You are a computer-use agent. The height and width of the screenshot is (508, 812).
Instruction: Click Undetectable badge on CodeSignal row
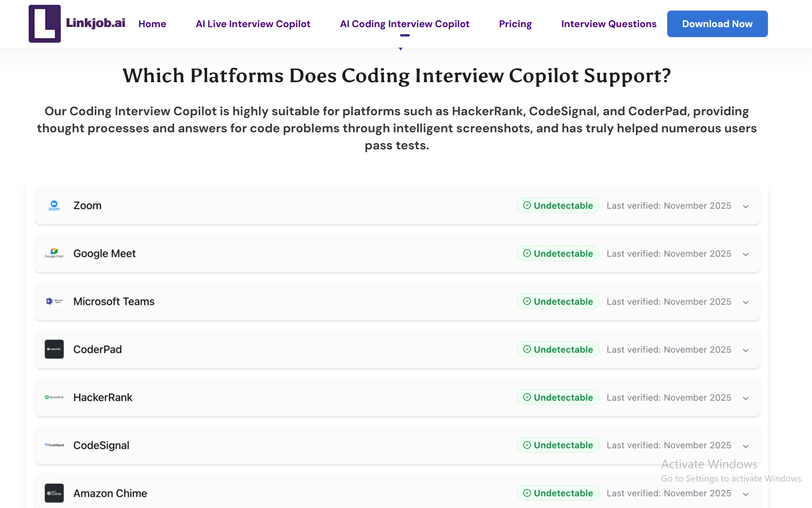coord(558,445)
